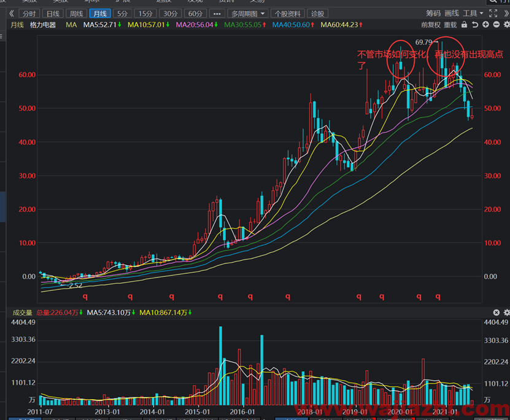Expand 多周期图 dropdown

[x=248, y=14]
